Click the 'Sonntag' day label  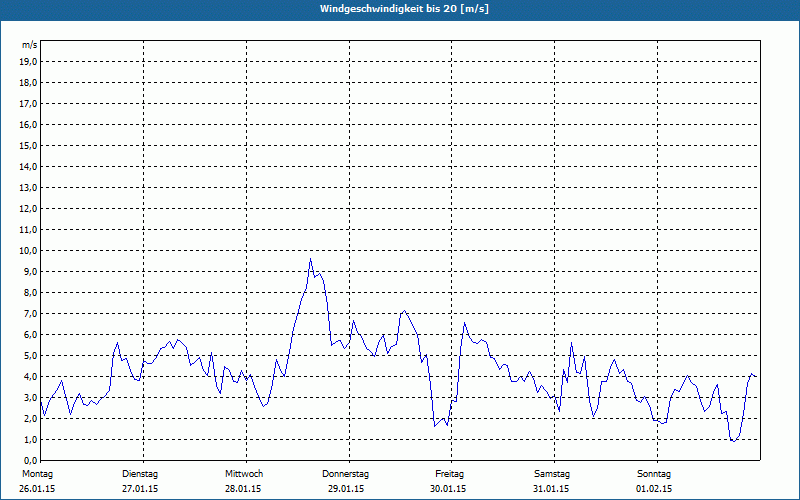click(654, 474)
